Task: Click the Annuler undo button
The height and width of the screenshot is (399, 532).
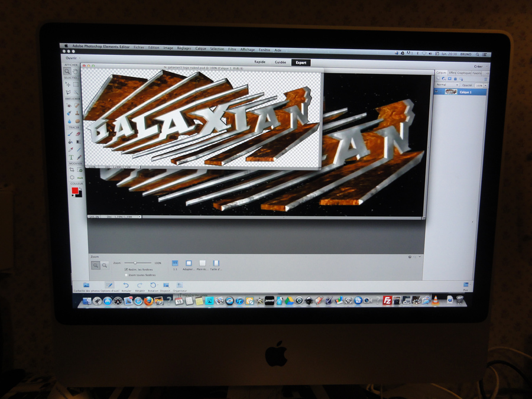Action: pos(126,287)
